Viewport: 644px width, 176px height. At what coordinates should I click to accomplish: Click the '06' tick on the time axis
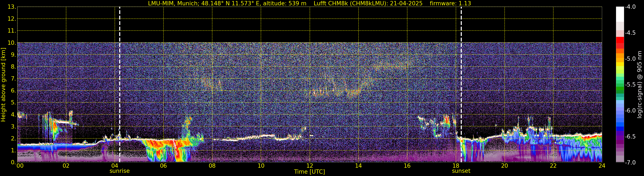point(163,166)
